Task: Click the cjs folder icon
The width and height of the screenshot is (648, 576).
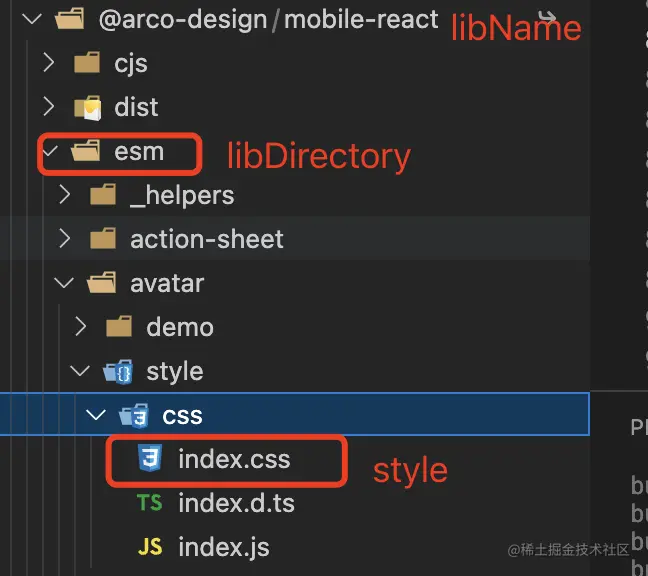Action: click(88, 63)
